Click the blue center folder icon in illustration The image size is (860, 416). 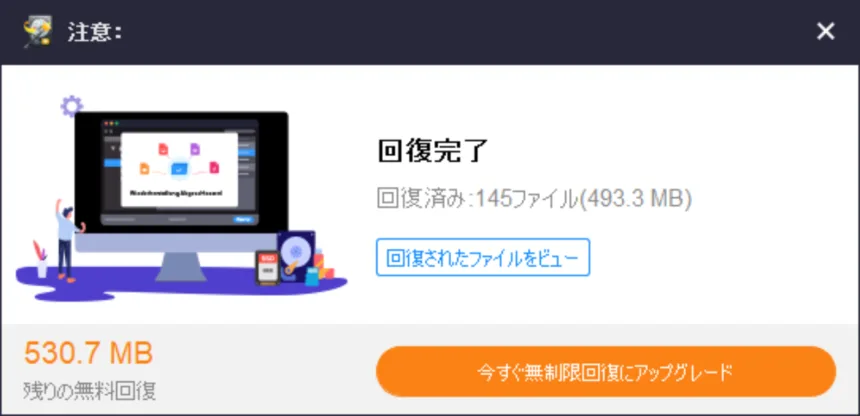179,169
